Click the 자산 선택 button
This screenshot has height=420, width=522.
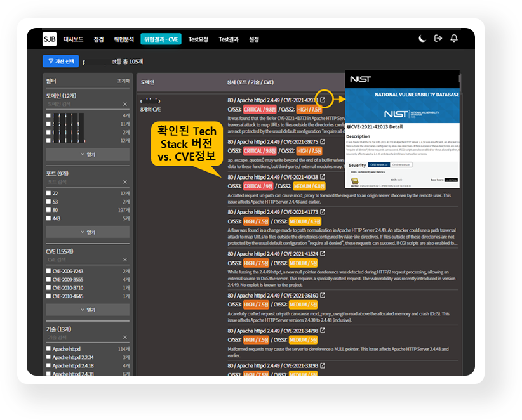pyautogui.click(x=61, y=62)
